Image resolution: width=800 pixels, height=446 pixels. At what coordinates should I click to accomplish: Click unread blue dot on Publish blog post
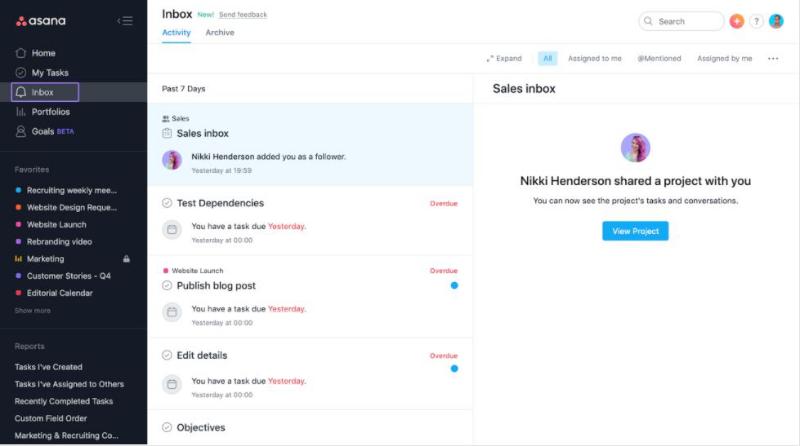454,285
